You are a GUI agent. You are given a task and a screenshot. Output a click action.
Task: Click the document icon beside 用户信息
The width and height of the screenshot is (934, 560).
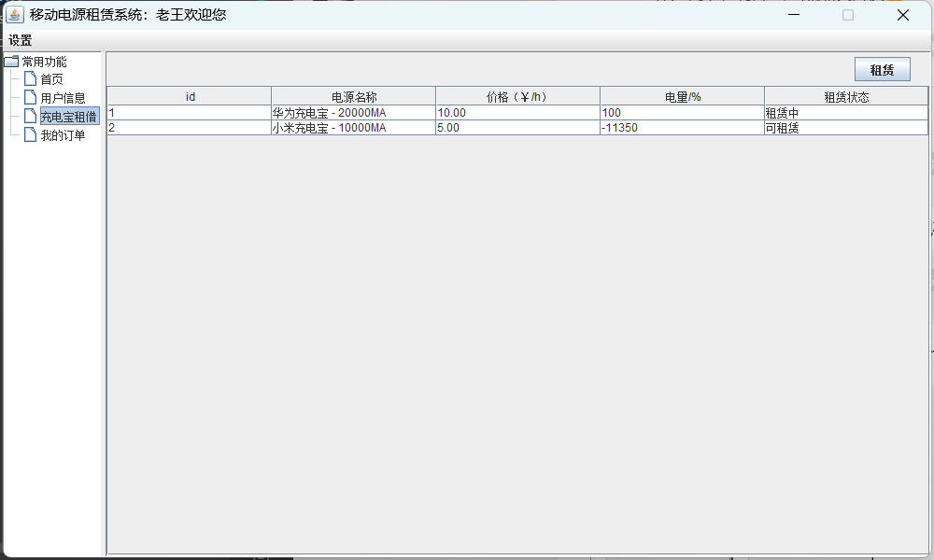click(x=31, y=97)
